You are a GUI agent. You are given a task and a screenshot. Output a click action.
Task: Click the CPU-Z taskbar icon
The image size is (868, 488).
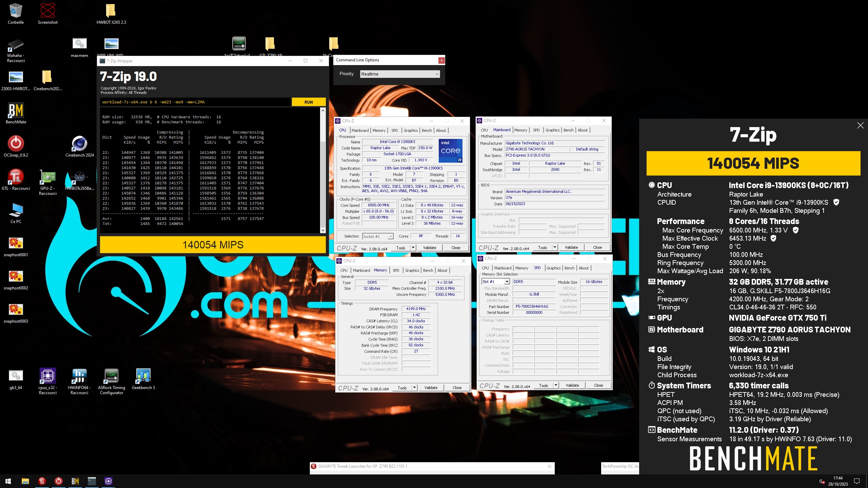[x=108, y=481]
